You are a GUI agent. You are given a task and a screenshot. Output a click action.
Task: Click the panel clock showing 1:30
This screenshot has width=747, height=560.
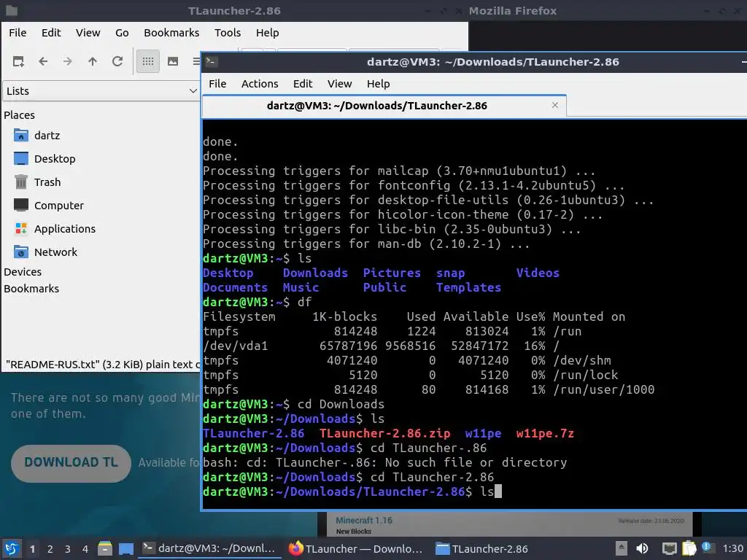(732, 548)
